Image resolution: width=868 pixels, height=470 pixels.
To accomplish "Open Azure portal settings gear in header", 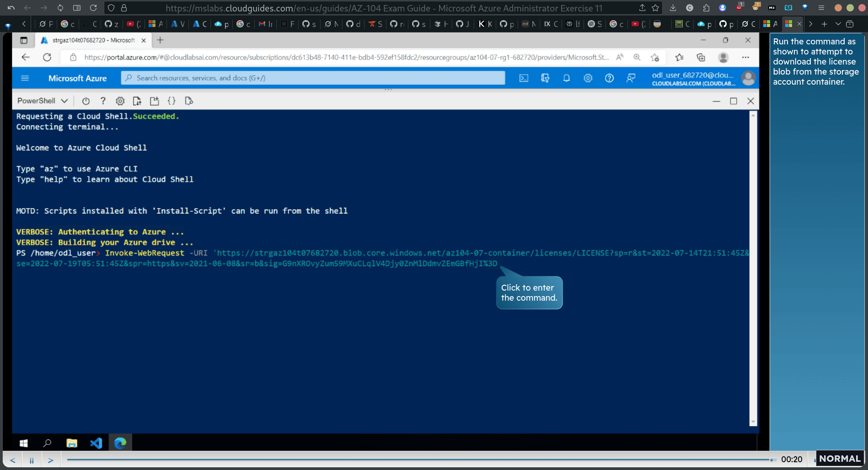I will point(588,78).
